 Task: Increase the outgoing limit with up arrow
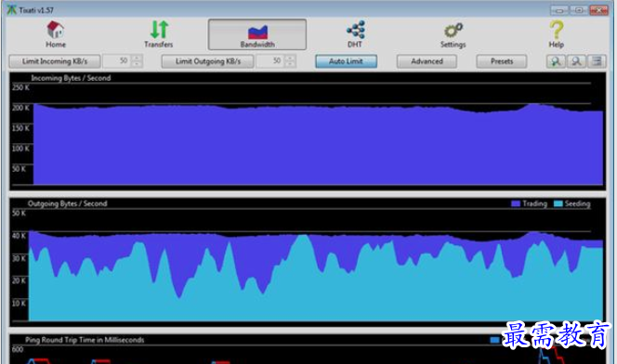pos(290,58)
